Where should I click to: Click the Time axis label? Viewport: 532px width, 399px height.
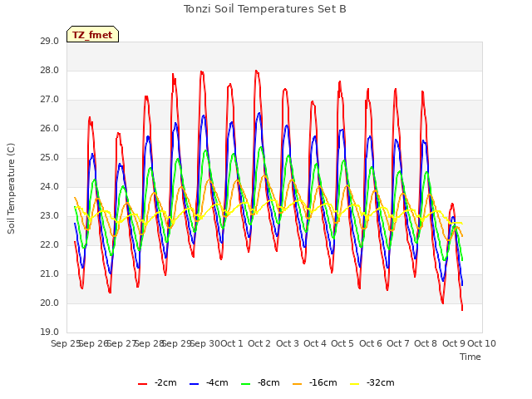[470, 357]
